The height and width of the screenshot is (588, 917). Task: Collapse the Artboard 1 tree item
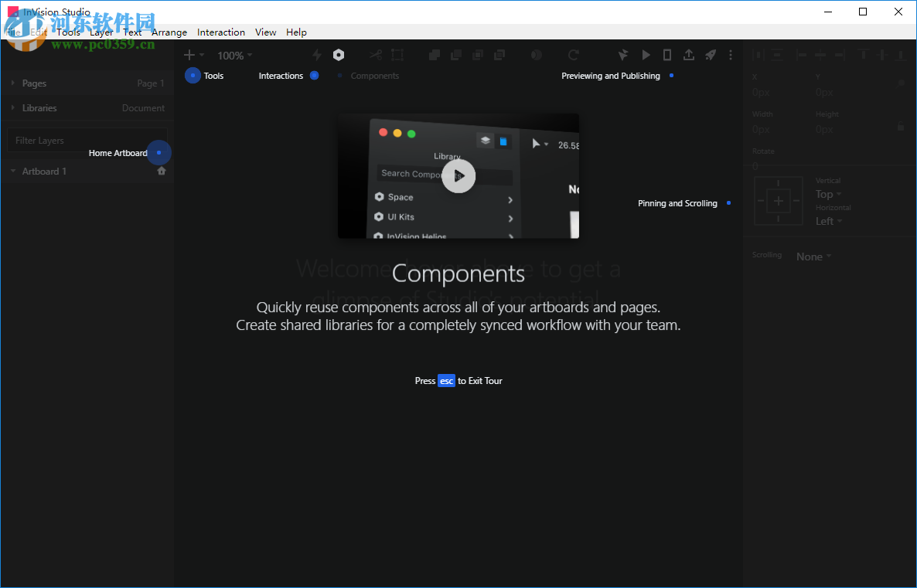[x=12, y=171]
